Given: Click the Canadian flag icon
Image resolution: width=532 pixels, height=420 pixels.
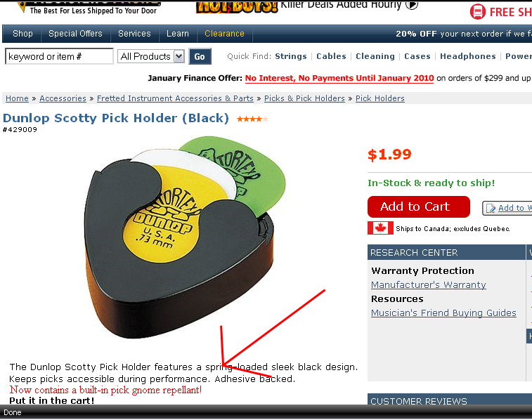Looking at the screenshot, I should tap(380, 228).
